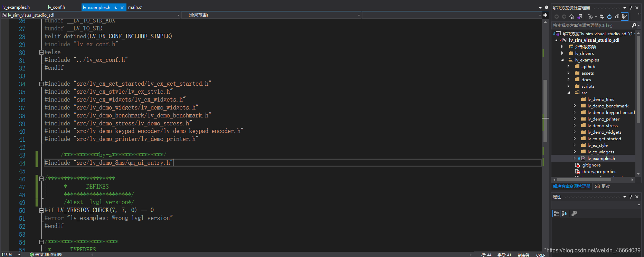This screenshot has width=644, height=257.
Task: Collapse #include block on line 34
Action: coord(41,84)
